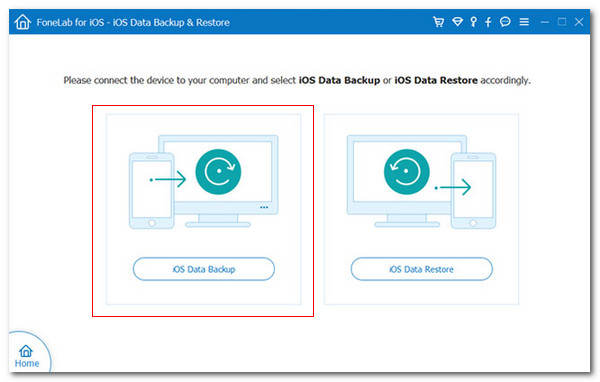Click the home icon in title bar

(22, 22)
